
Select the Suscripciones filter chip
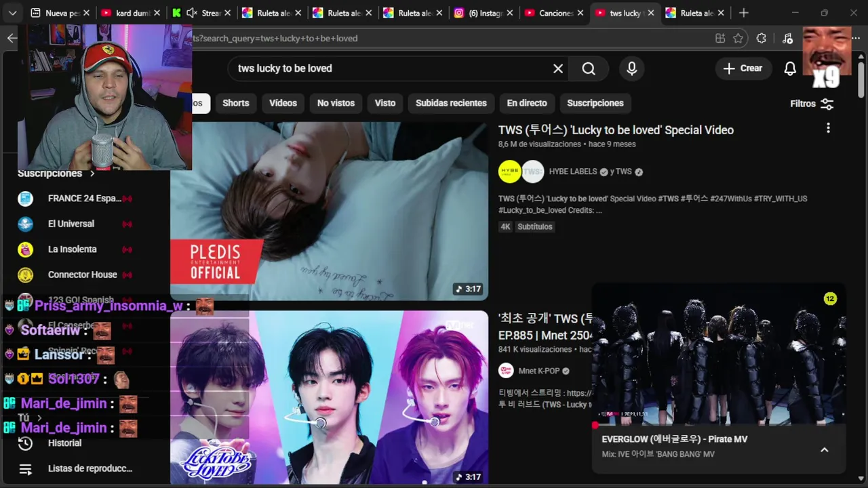click(x=595, y=103)
